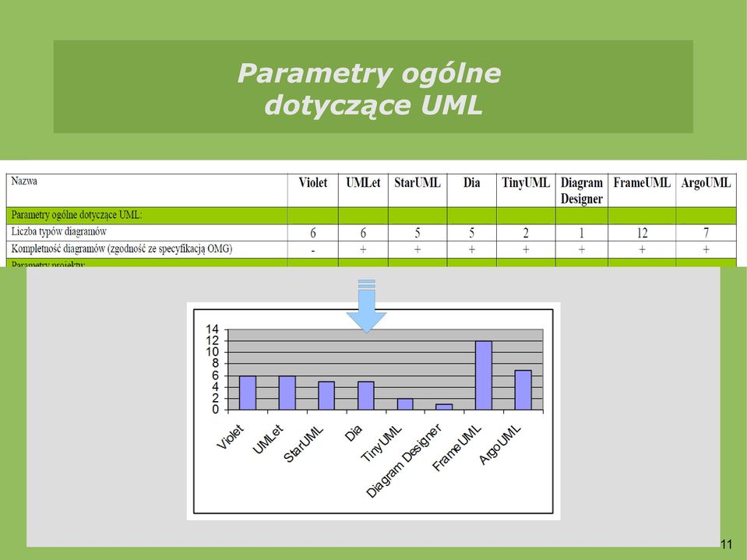
Task: Click the "Diagram Designer" chart axis label
Action: [x=404, y=461]
